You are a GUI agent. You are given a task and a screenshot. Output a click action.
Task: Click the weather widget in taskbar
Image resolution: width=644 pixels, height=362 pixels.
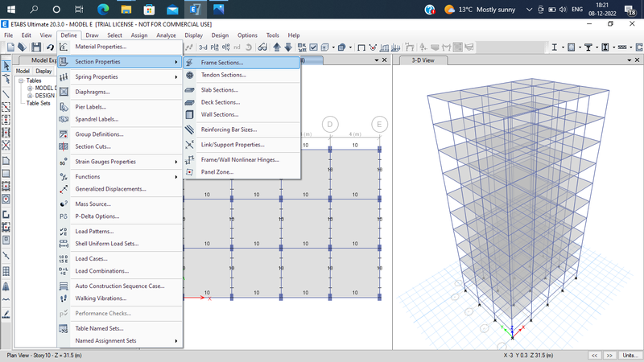[x=480, y=10]
